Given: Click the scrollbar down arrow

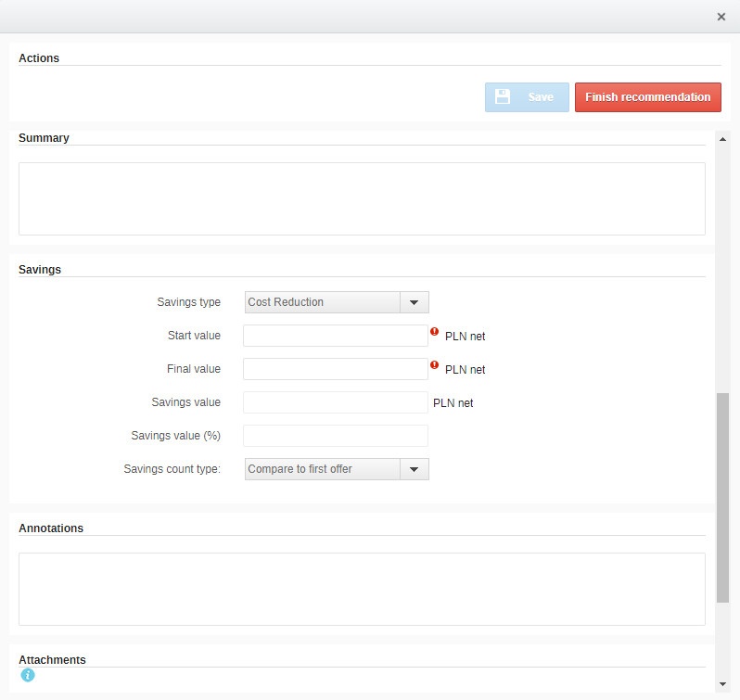Looking at the screenshot, I should point(723,684).
